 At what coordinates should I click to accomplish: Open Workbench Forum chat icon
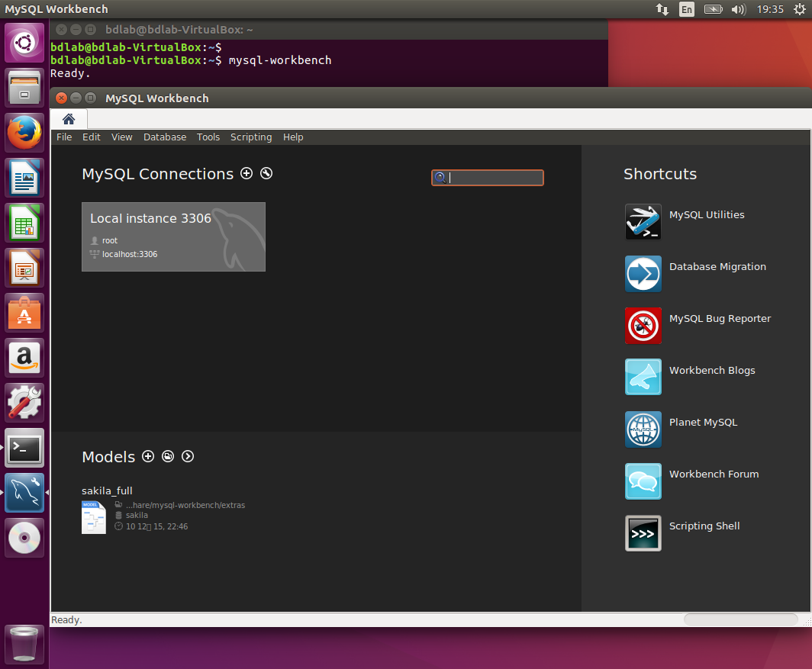[x=643, y=481]
